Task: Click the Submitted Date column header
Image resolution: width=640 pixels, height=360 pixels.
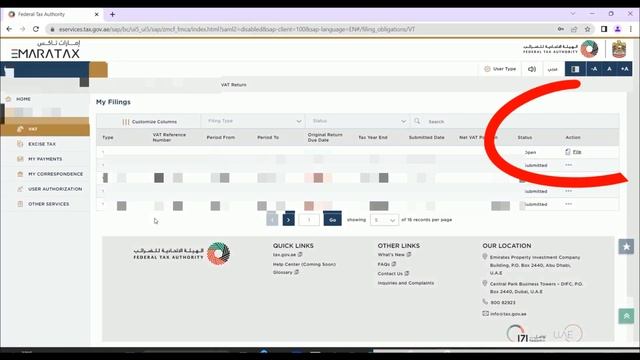Action: 427,138
